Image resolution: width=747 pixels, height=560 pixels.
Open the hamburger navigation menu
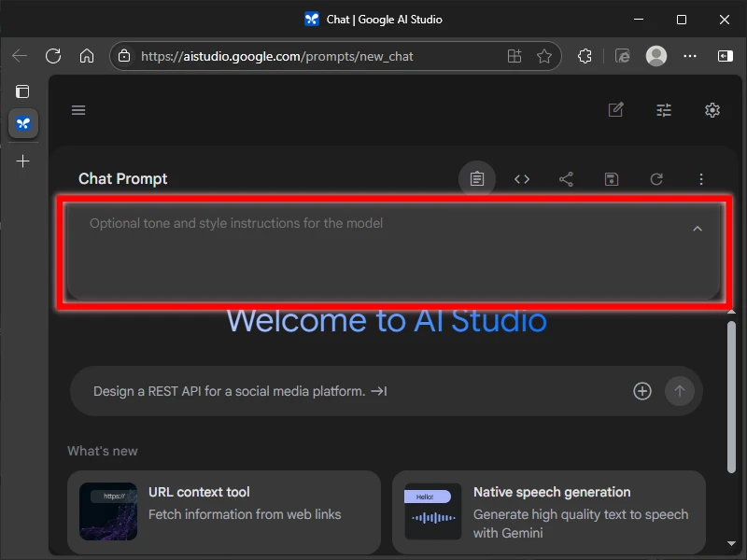(x=78, y=110)
